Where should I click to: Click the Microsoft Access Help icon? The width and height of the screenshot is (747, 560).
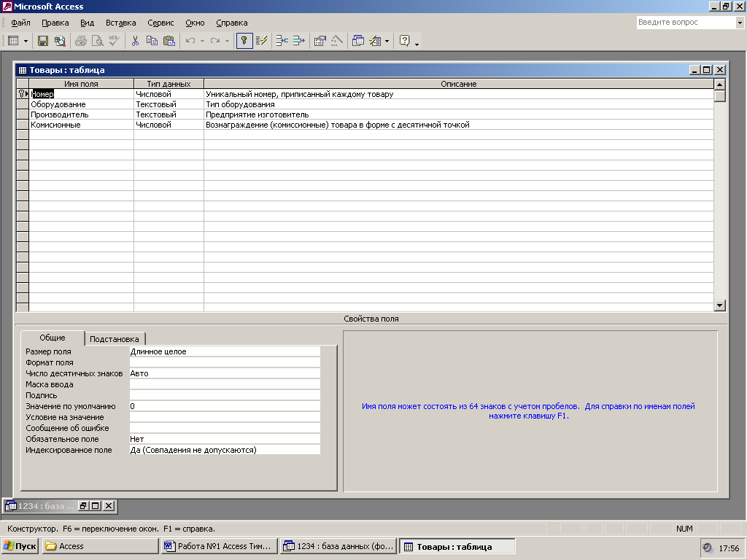pos(404,41)
